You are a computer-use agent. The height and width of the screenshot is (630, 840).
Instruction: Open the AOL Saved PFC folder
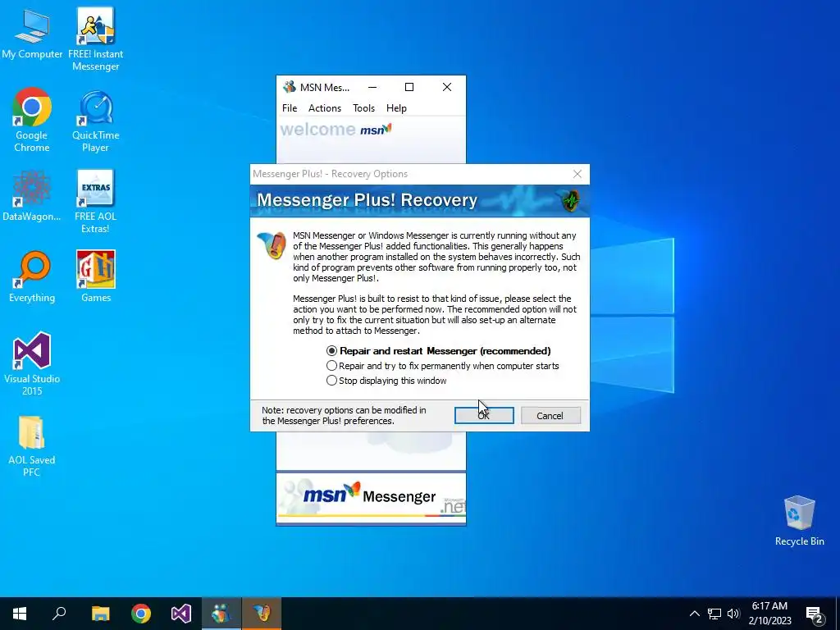click(x=32, y=445)
